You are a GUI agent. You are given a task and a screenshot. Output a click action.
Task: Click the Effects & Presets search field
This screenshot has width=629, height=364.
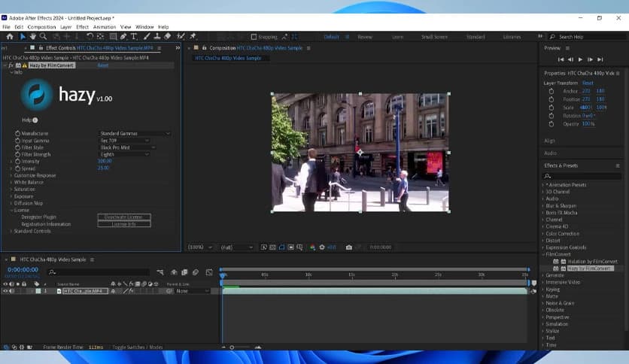click(582, 176)
